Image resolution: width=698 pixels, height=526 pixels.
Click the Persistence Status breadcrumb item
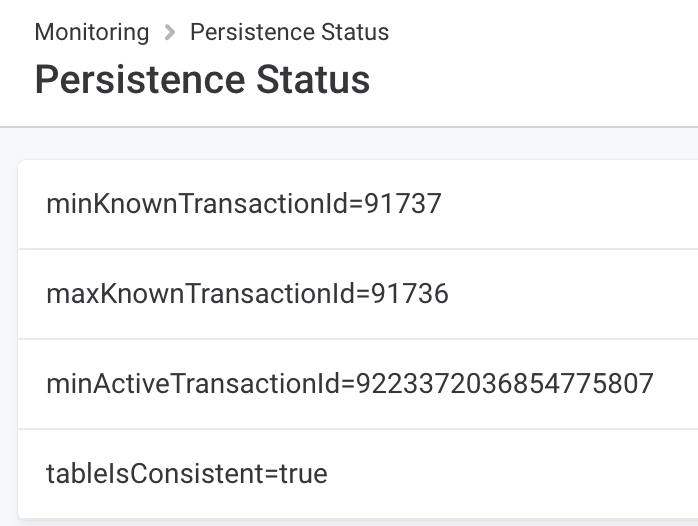289,32
